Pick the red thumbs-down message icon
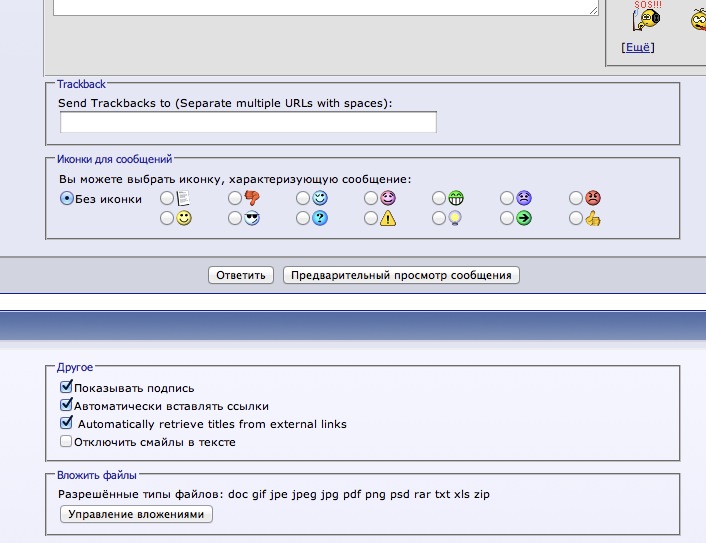 point(235,198)
